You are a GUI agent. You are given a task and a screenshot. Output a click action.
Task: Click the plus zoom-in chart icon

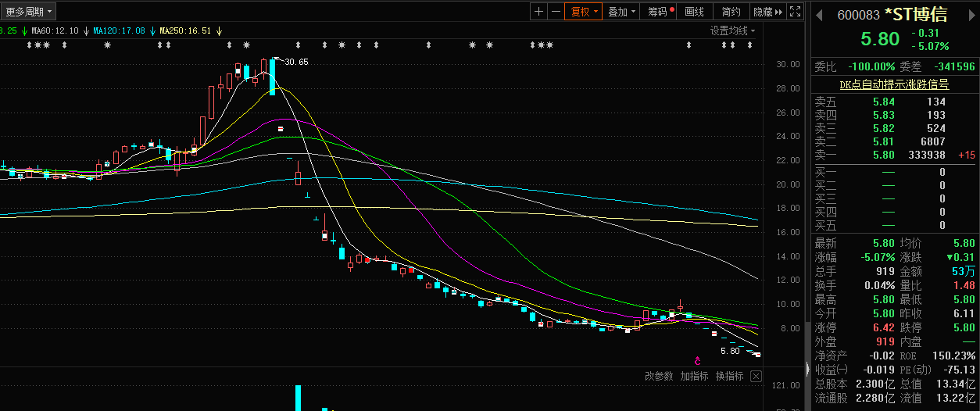[x=538, y=12]
